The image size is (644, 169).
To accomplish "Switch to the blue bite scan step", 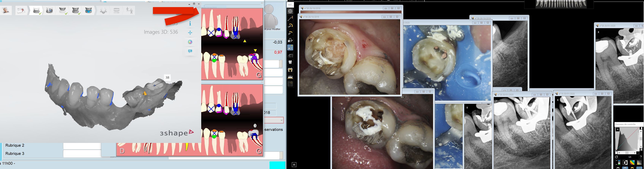I will pos(88,10).
